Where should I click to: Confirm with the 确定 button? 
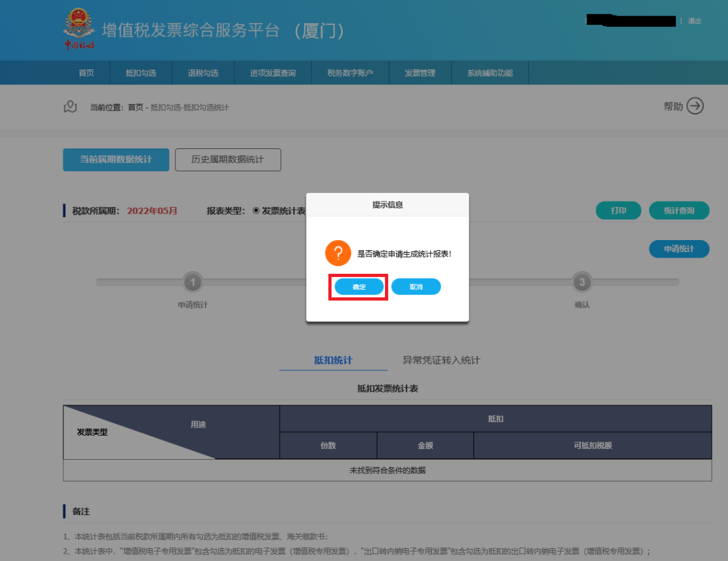[x=359, y=287]
